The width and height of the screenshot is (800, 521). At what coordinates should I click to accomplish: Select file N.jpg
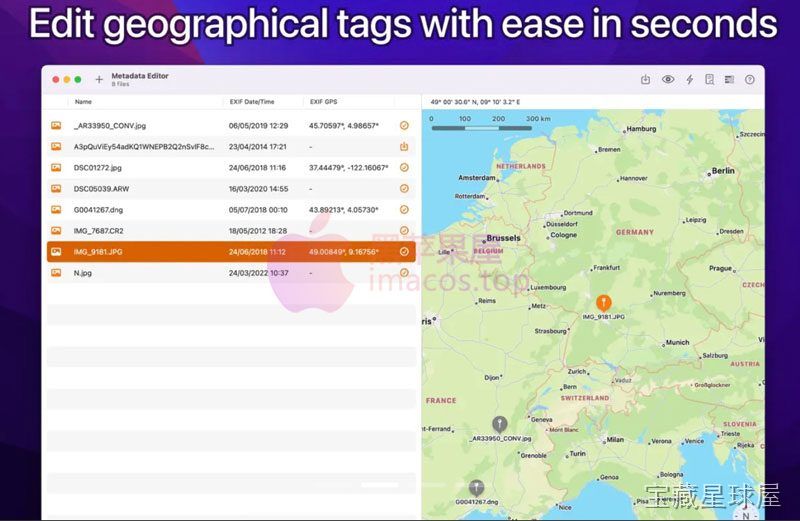(83, 273)
